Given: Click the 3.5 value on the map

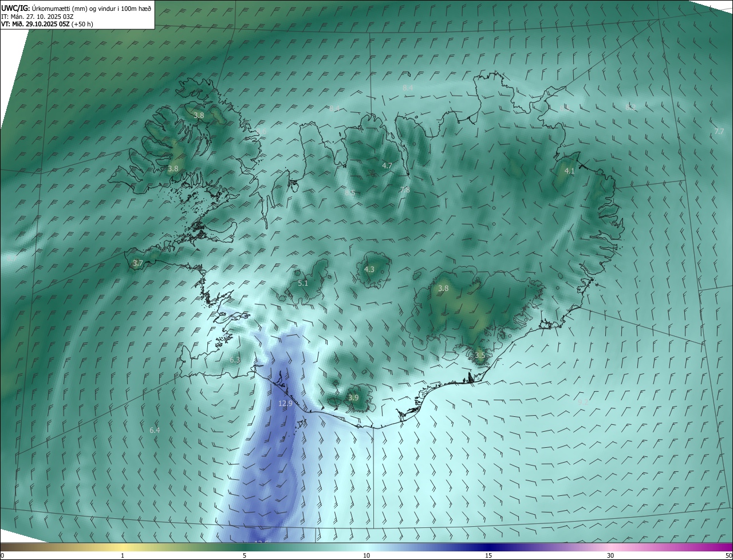Looking at the screenshot, I should pos(480,355).
